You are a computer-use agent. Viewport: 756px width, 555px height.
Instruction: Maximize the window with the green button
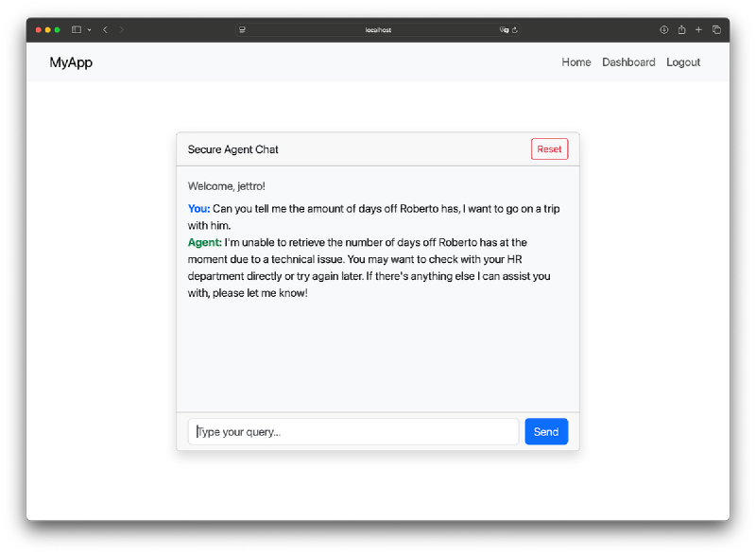pos(58,30)
